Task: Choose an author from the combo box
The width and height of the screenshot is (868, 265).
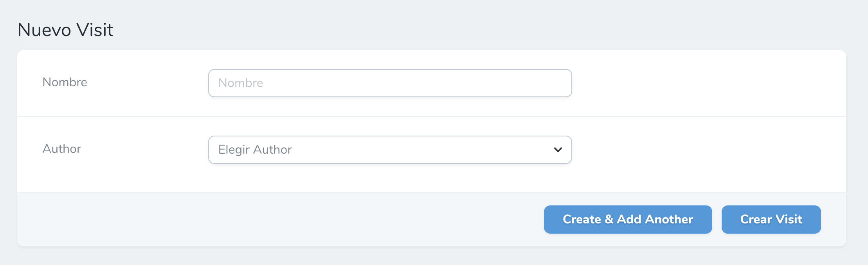Action: pyautogui.click(x=389, y=149)
